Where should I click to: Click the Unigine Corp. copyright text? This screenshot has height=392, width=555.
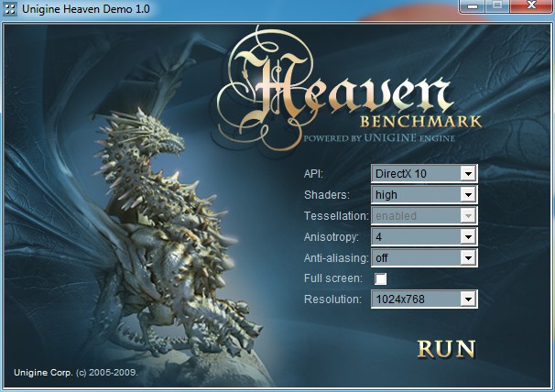click(x=75, y=373)
